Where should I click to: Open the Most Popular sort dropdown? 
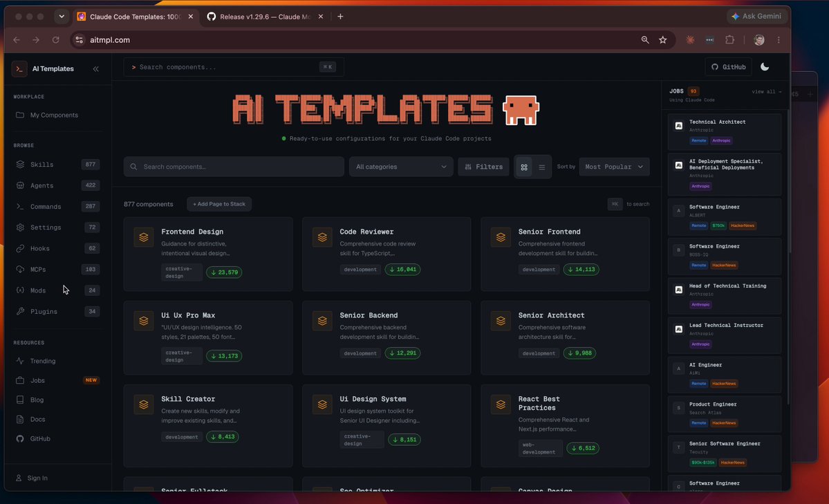(x=614, y=167)
